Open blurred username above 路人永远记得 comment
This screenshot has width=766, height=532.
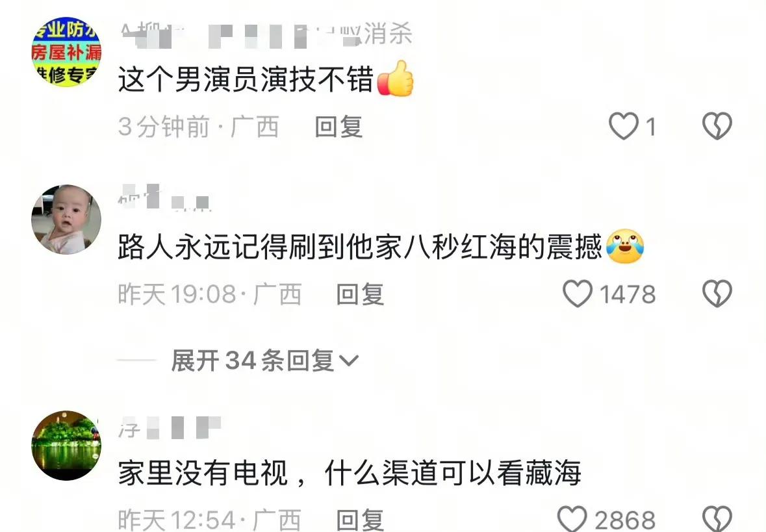pyautogui.click(x=164, y=197)
